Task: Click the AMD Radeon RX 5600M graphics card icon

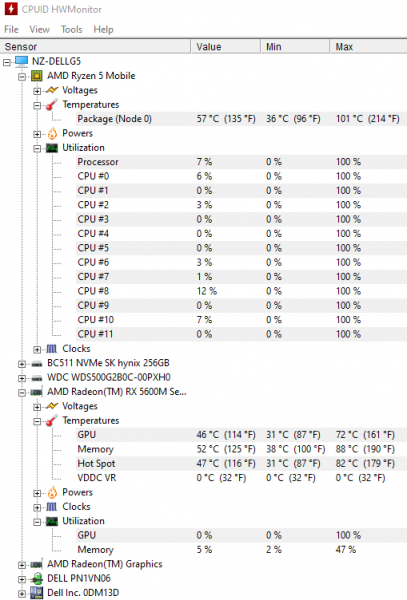Action: point(37,392)
